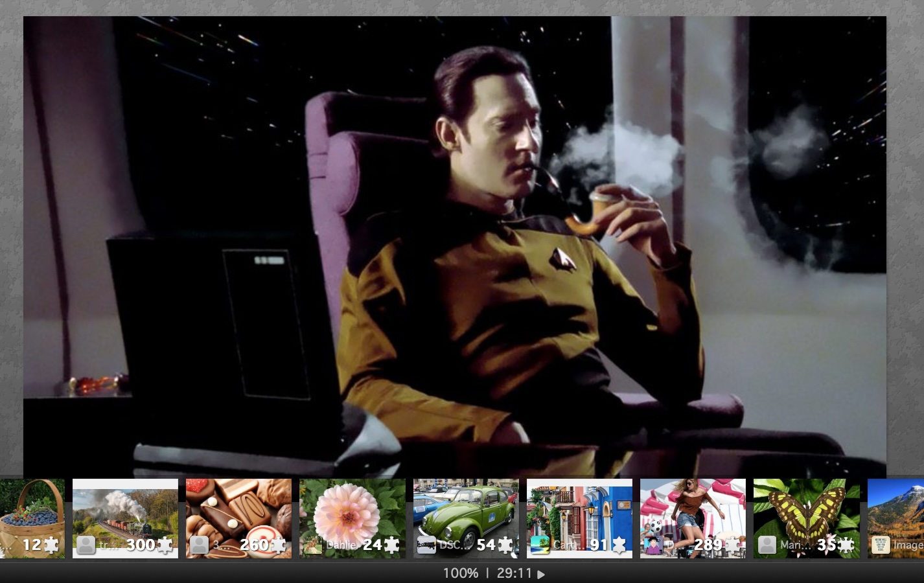The width and height of the screenshot is (924, 583).
Task: Click the 100% completion indicator
Action: point(461,573)
